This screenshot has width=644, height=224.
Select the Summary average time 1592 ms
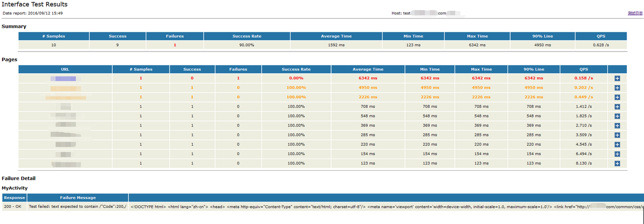pyautogui.click(x=336, y=45)
